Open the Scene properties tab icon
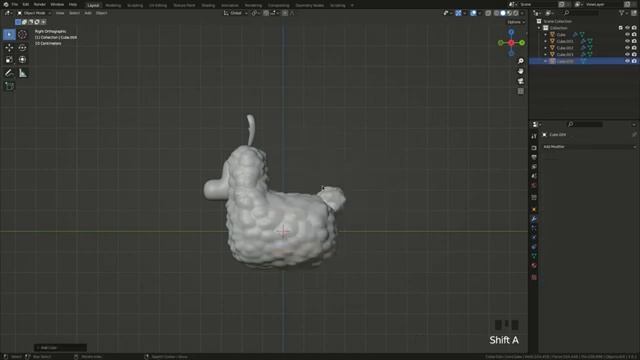 (x=534, y=176)
